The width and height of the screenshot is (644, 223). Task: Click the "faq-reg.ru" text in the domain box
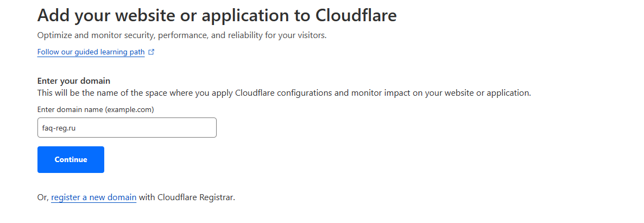[x=58, y=128]
